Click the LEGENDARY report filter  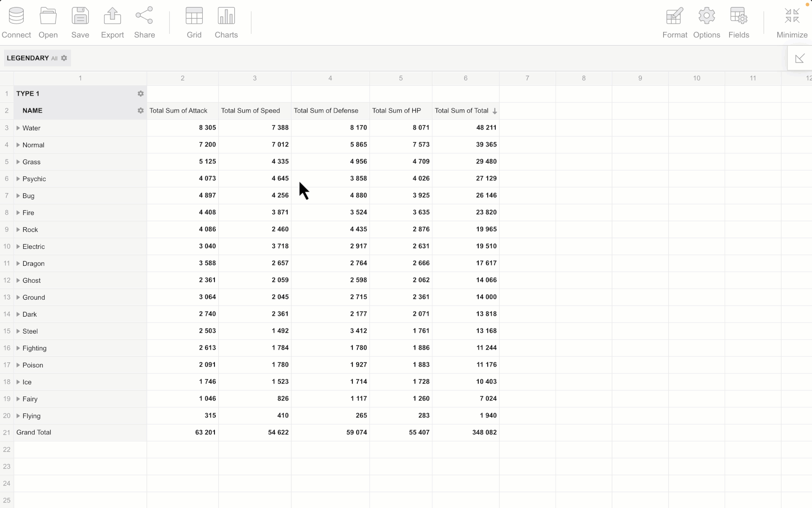(x=37, y=58)
